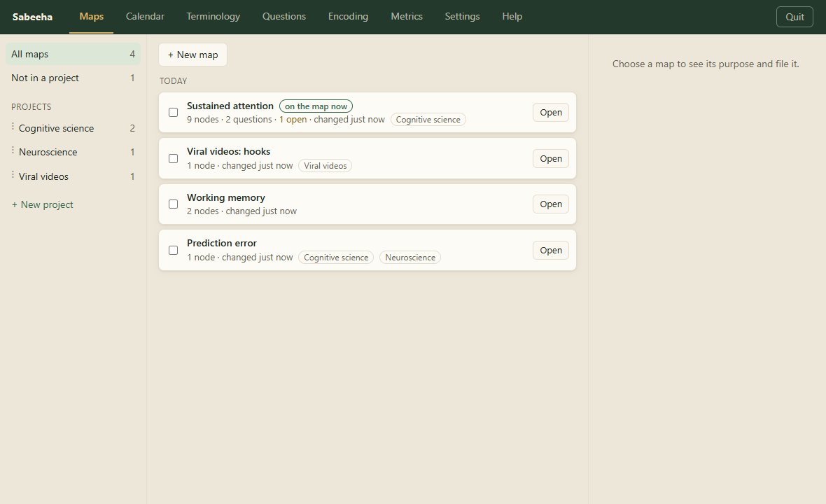
Task: Click the 'Choose a map to see its purpose' text
Action: (x=706, y=64)
